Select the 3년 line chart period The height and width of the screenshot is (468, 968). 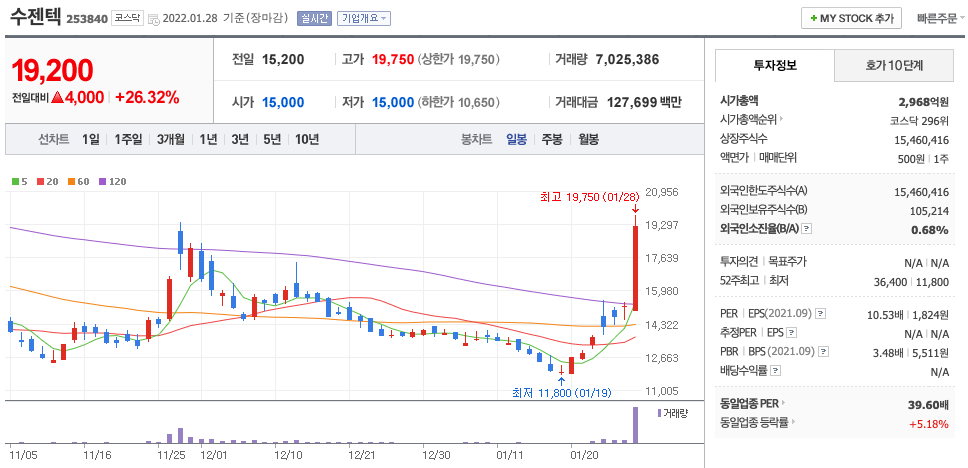(x=240, y=140)
